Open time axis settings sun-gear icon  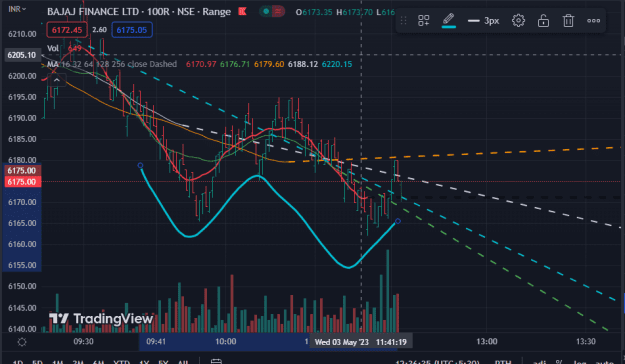pyautogui.click(x=22, y=342)
